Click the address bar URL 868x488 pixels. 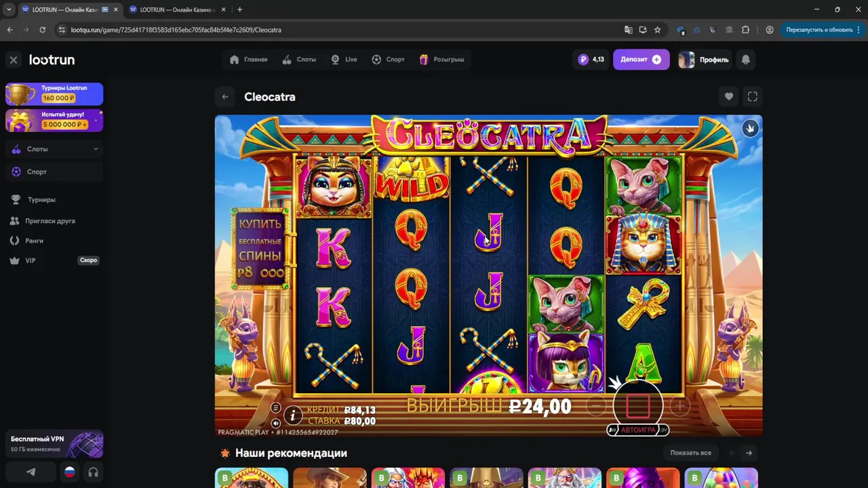point(176,30)
